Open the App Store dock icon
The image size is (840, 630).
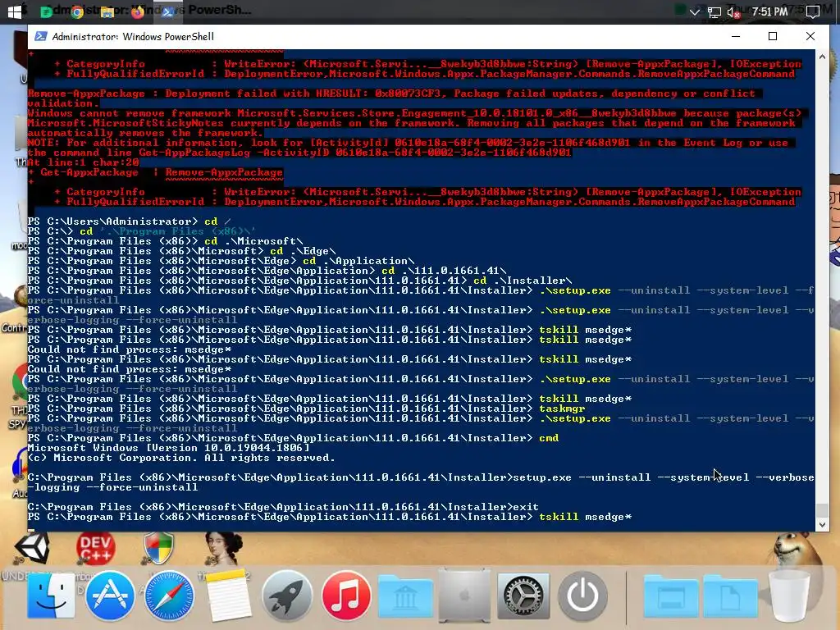110,595
